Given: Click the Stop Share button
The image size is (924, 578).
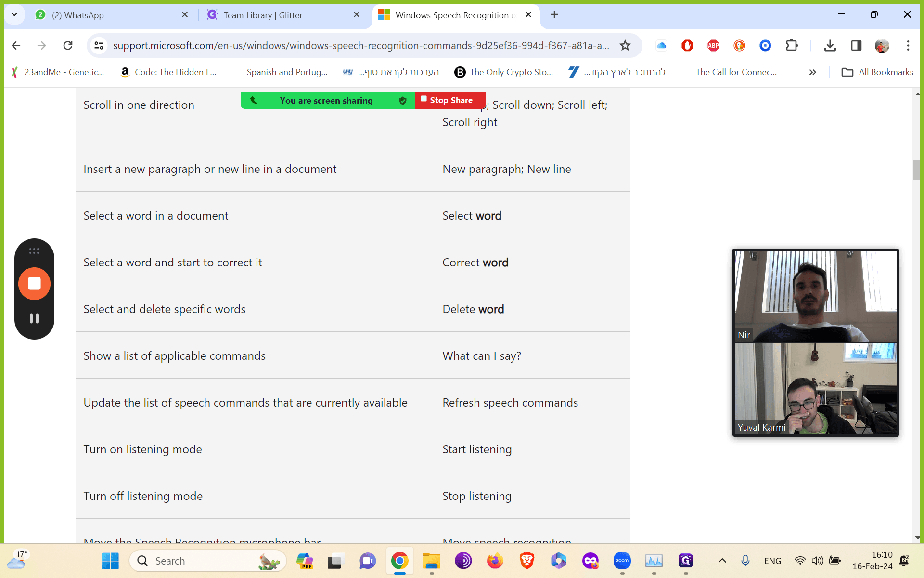Looking at the screenshot, I should click(x=450, y=100).
